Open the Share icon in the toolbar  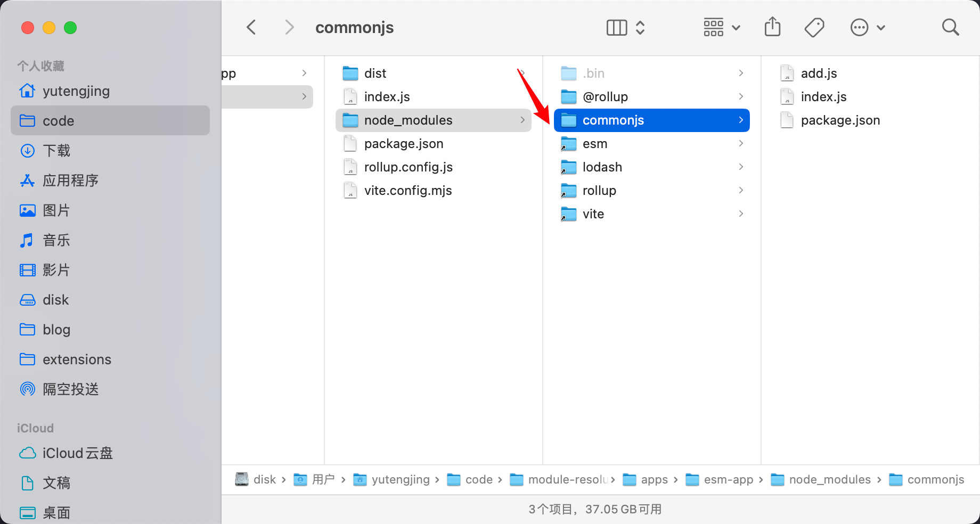(772, 27)
